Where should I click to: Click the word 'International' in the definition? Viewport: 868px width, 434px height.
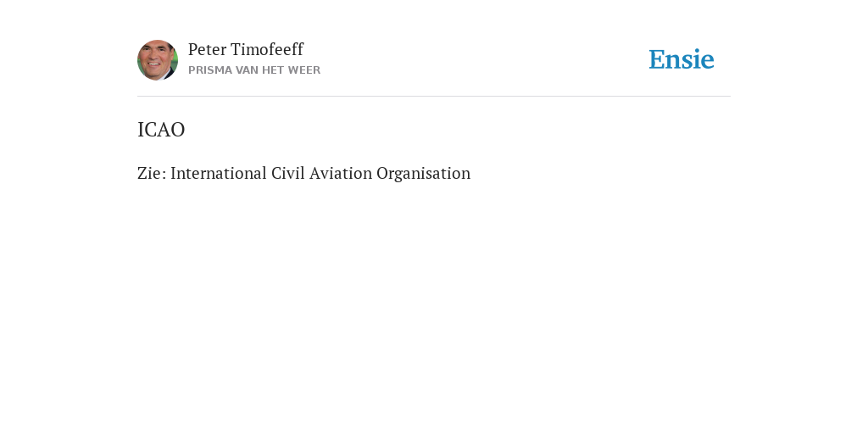[218, 173]
